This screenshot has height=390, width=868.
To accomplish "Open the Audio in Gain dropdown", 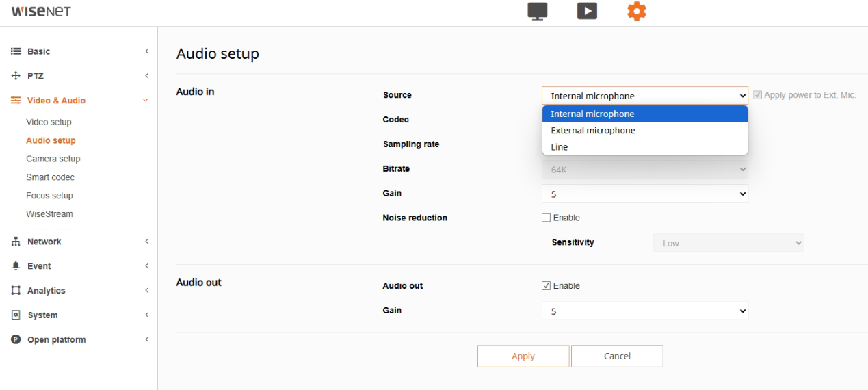I will [x=645, y=194].
